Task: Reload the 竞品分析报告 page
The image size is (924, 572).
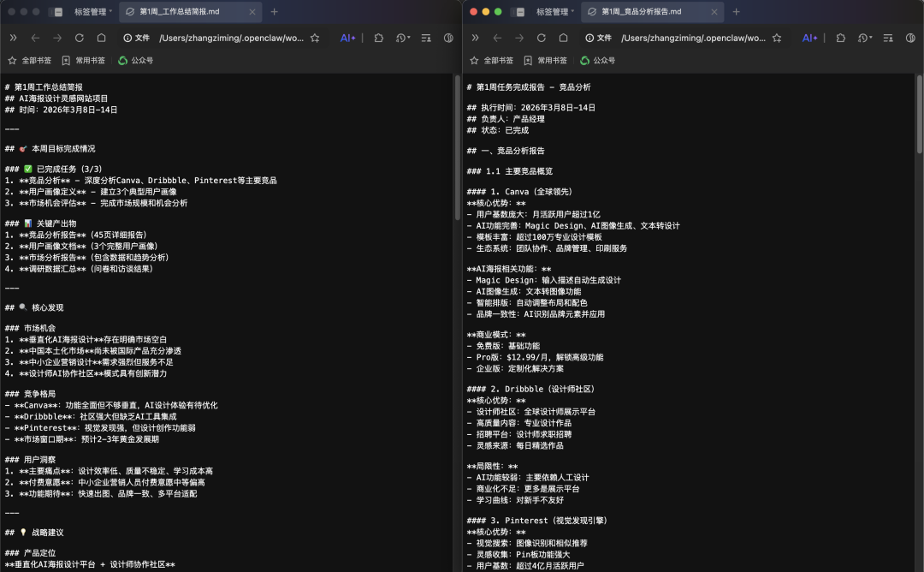Action: coord(542,38)
